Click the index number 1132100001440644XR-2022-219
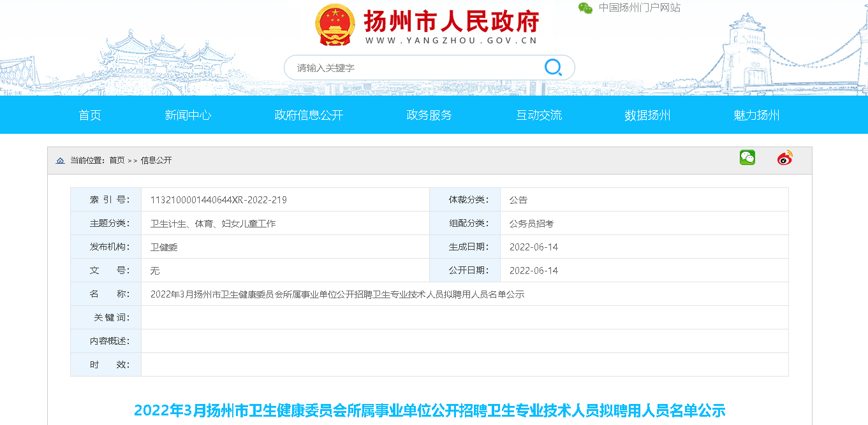Screen dimensions: 868x425 click(x=218, y=200)
